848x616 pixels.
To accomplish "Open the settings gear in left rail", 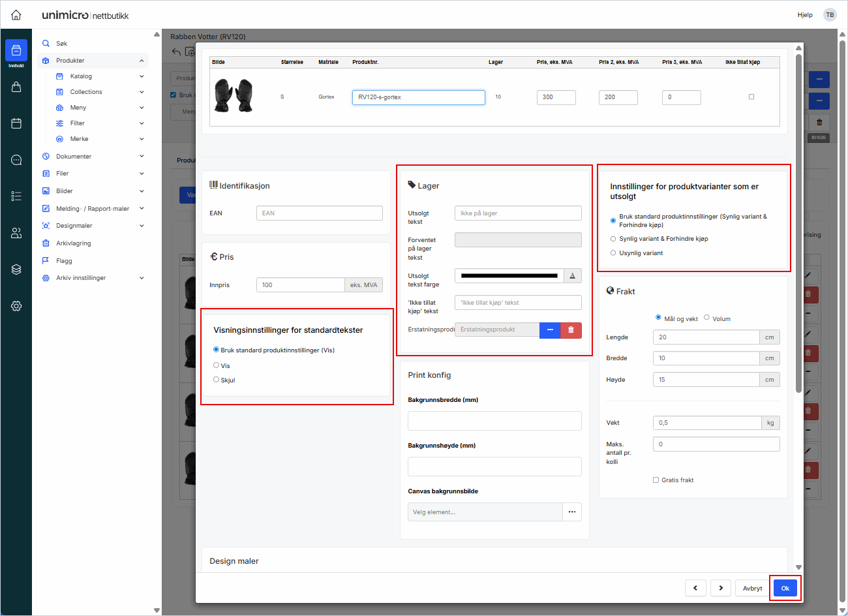I will point(16,306).
